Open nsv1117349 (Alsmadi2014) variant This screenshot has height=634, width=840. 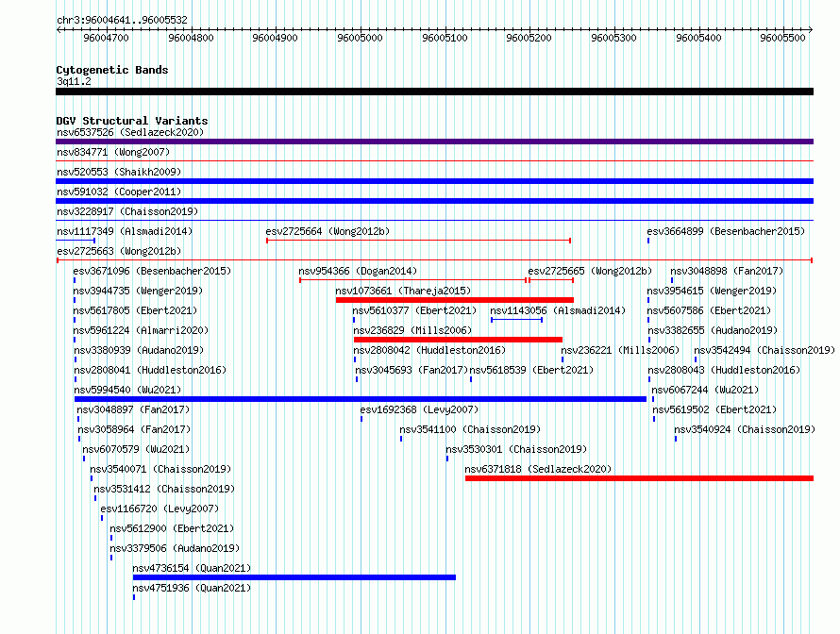coord(125,231)
